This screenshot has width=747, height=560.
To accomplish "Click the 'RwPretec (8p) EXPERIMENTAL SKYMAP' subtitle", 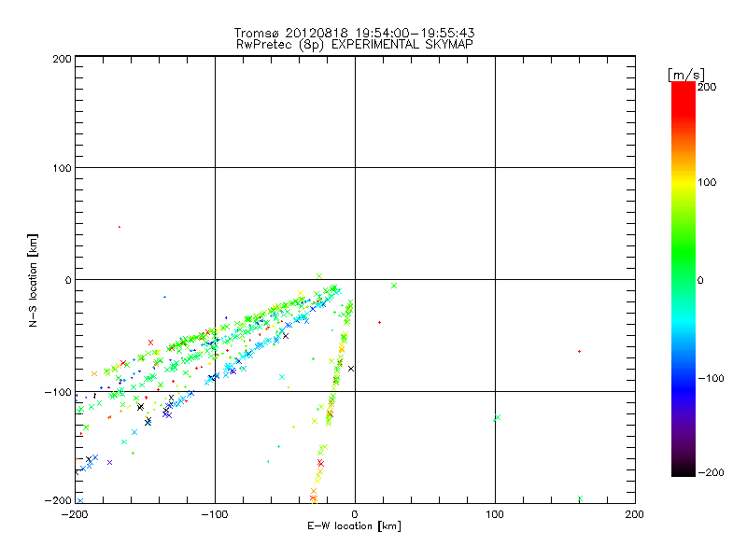I will [354, 44].
